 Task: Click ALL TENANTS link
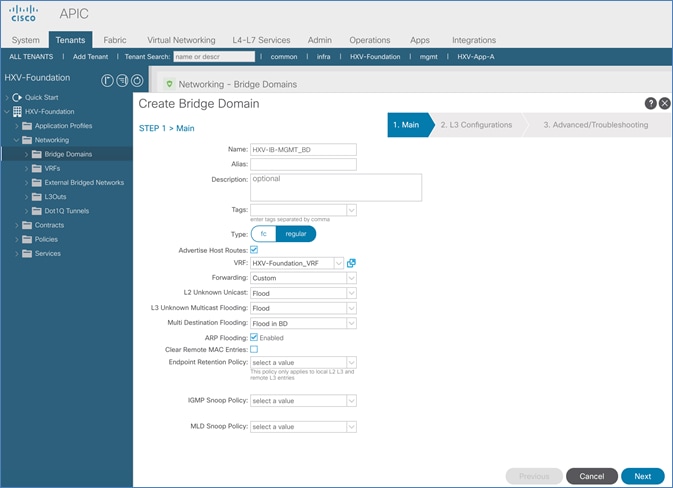[x=31, y=57]
